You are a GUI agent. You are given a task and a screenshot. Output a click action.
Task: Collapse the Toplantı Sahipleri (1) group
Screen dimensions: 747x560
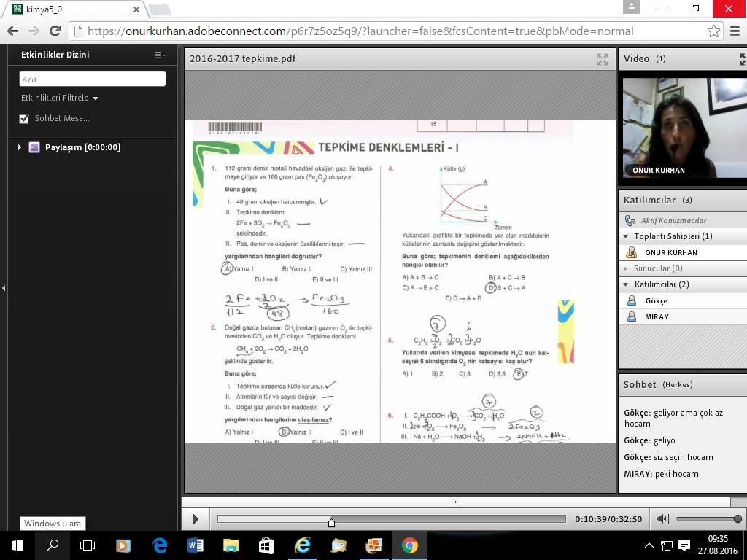click(x=626, y=236)
